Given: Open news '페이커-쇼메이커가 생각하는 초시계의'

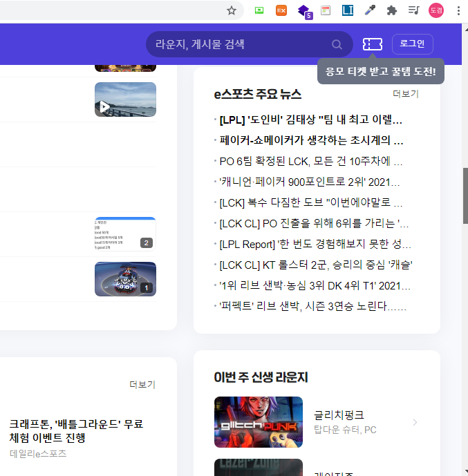Looking at the screenshot, I should tap(311, 140).
